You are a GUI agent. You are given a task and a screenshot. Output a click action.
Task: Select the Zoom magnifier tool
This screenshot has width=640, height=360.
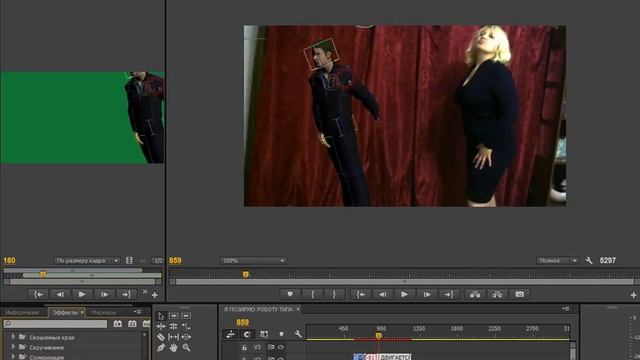[186, 348]
